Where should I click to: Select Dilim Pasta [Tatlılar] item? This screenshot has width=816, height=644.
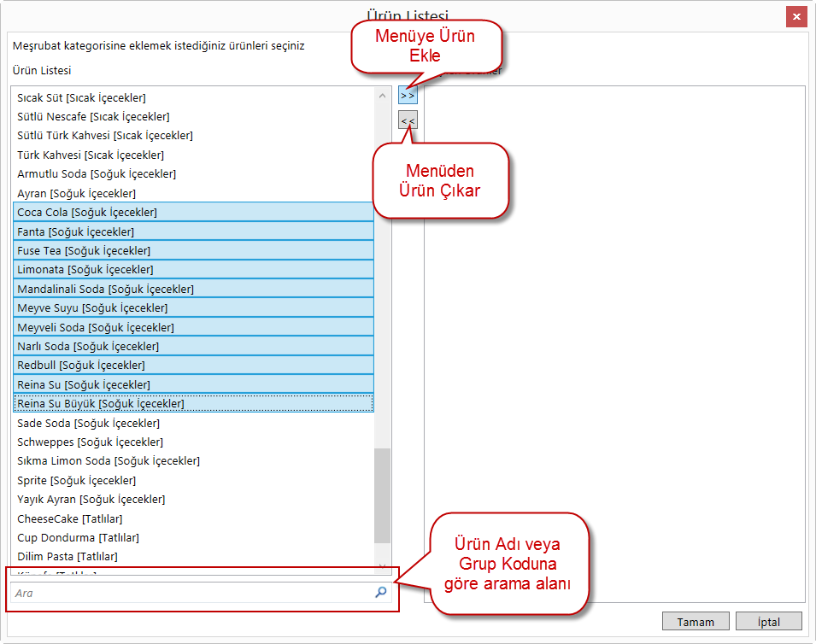click(x=68, y=556)
